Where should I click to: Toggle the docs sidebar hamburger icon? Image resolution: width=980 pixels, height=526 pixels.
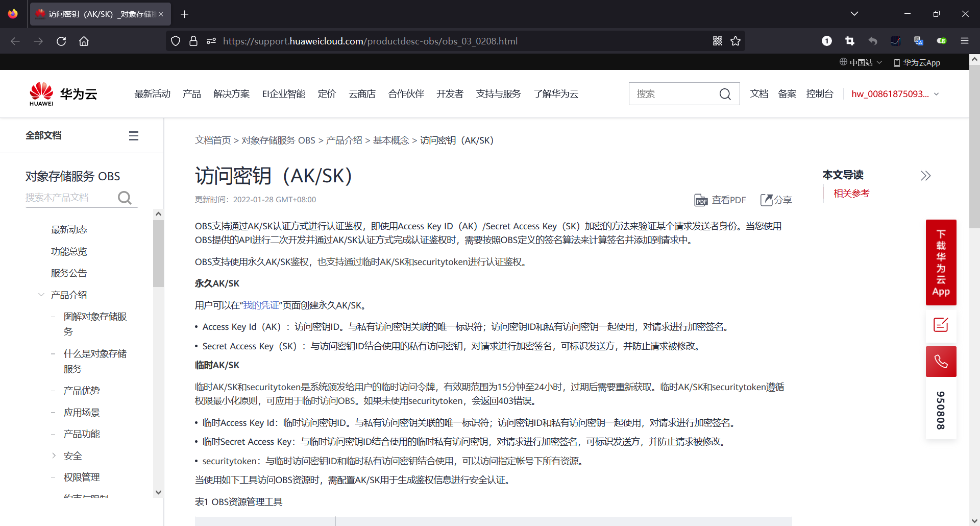[133, 135]
